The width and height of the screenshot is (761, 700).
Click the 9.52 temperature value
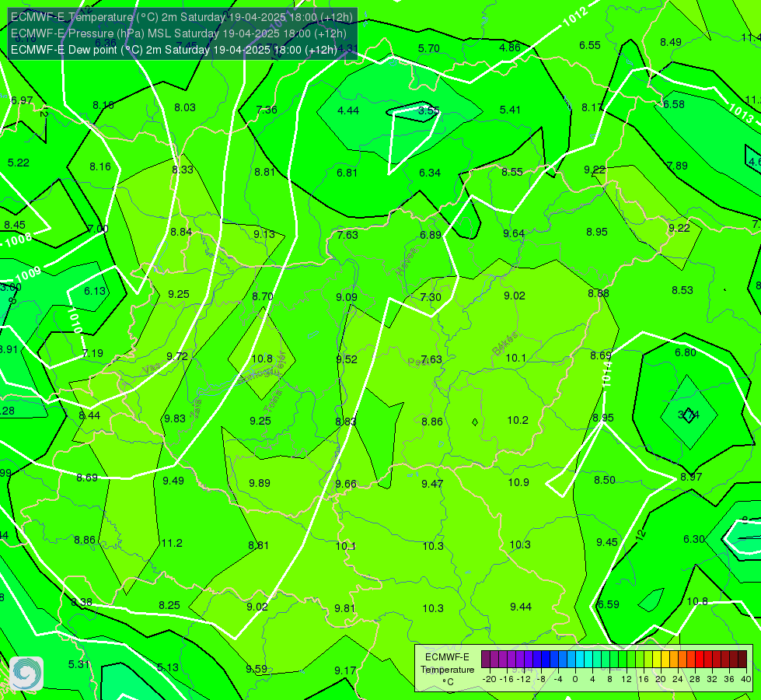coord(347,359)
